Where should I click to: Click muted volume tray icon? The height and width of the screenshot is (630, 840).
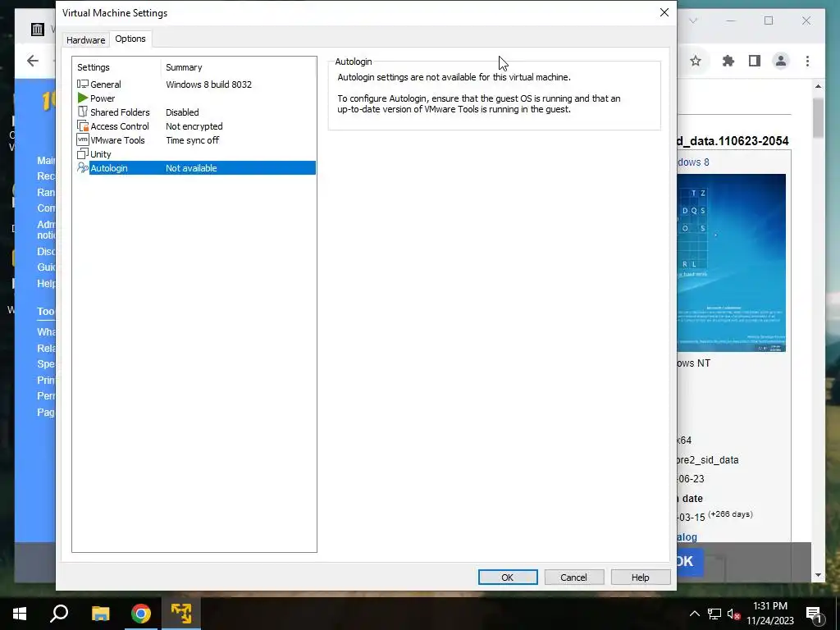pos(734,614)
